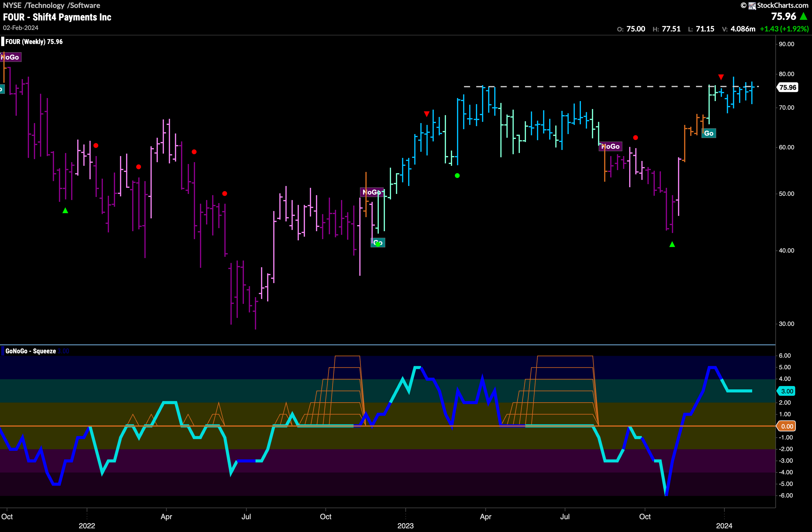Click the green up-triangle below the October 2023 low
This screenshot has height=532, width=812.
pos(672,244)
